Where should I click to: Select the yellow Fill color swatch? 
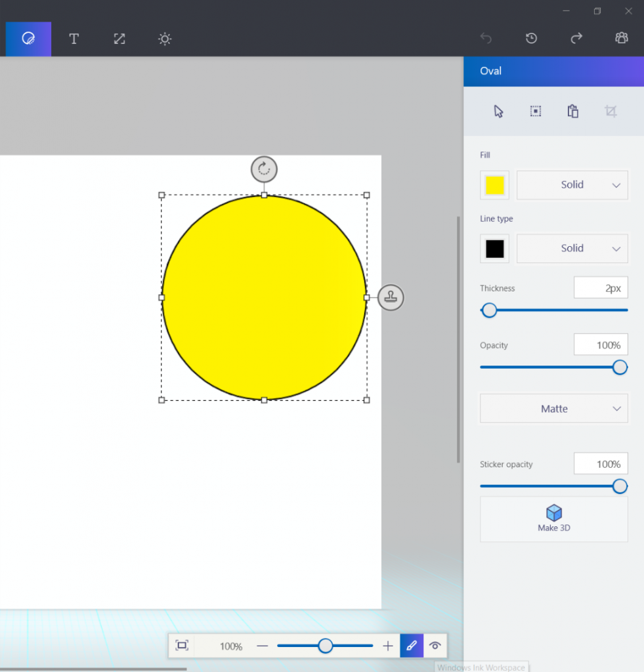tap(494, 184)
